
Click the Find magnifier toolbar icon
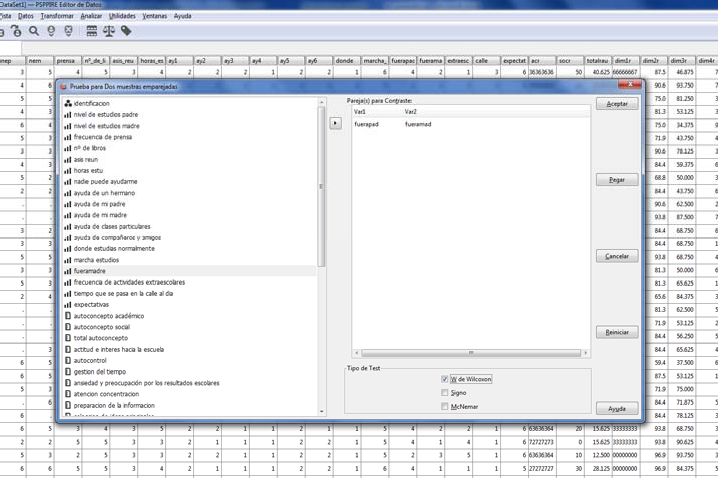tap(34, 31)
